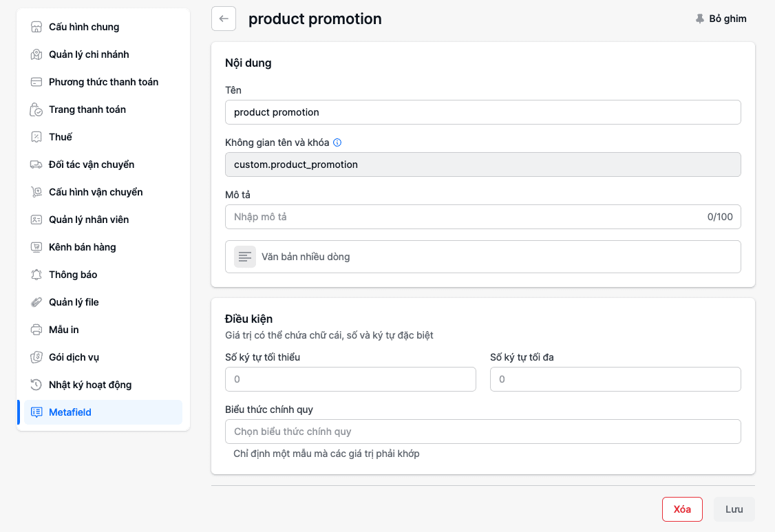The image size is (775, 532).
Task: Open the Biểu thức chính quy dropdown
Action: click(482, 432)
